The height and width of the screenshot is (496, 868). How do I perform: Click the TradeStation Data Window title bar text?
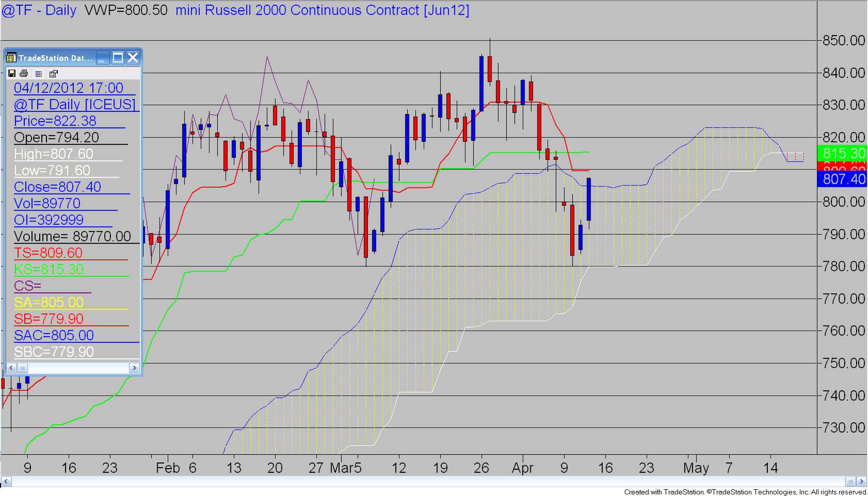56,58
